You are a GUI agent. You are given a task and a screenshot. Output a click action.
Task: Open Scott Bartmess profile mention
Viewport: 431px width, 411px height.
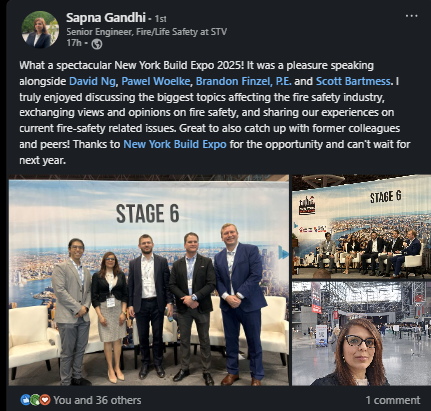[x=353, y=81]
